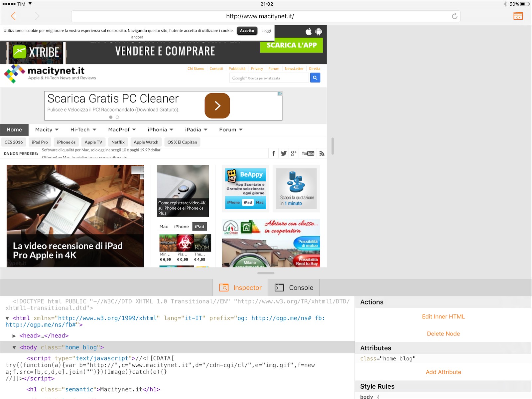Focus the URL address bar
532x399 pixels.
pyautogui.click(x=266, y=16)
